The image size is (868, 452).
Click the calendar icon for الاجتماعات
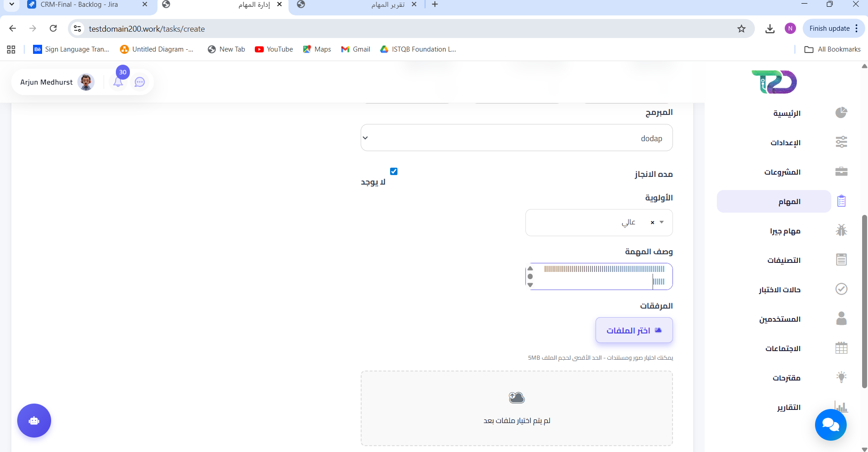[x=841, y=348]
